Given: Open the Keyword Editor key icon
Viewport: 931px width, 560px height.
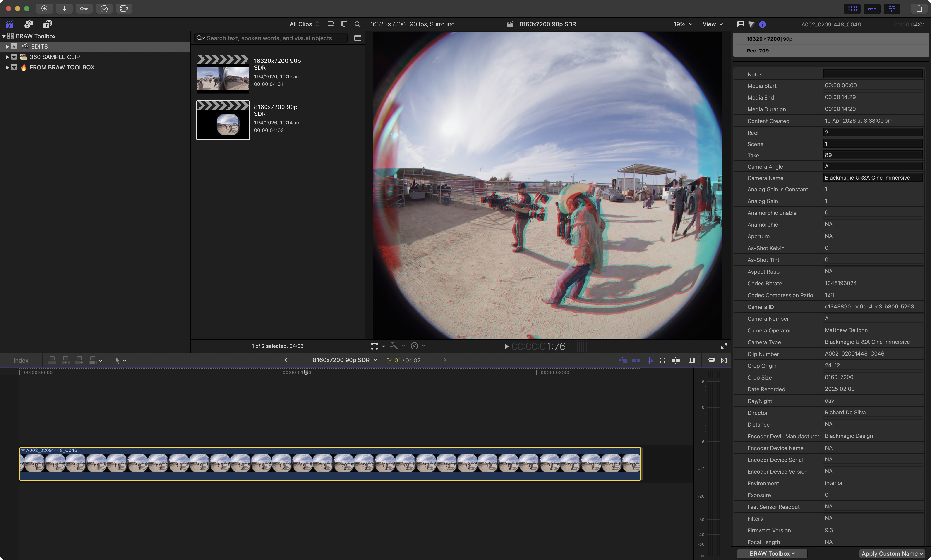Looking at the screenshot, I should pos(84,8).
